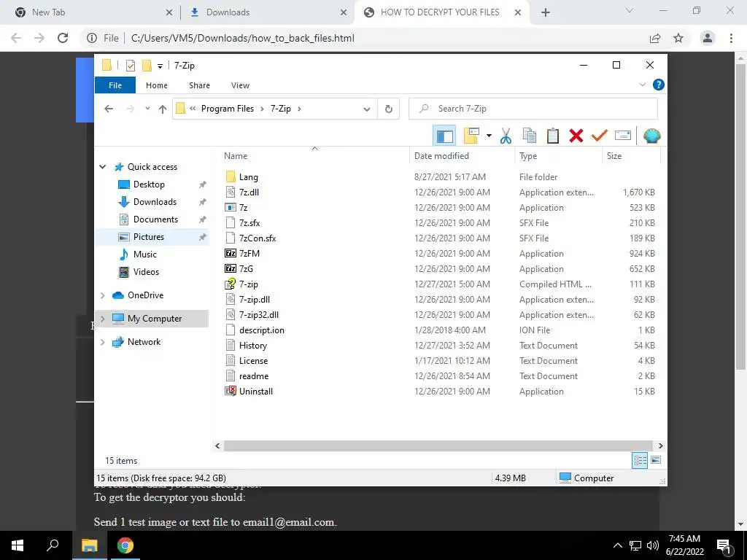Toggle the navigation pane toolbar icon

(444, 136)
